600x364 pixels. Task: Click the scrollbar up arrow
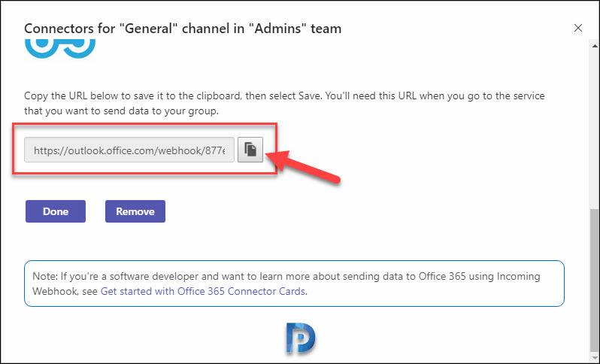pos(595,46)
